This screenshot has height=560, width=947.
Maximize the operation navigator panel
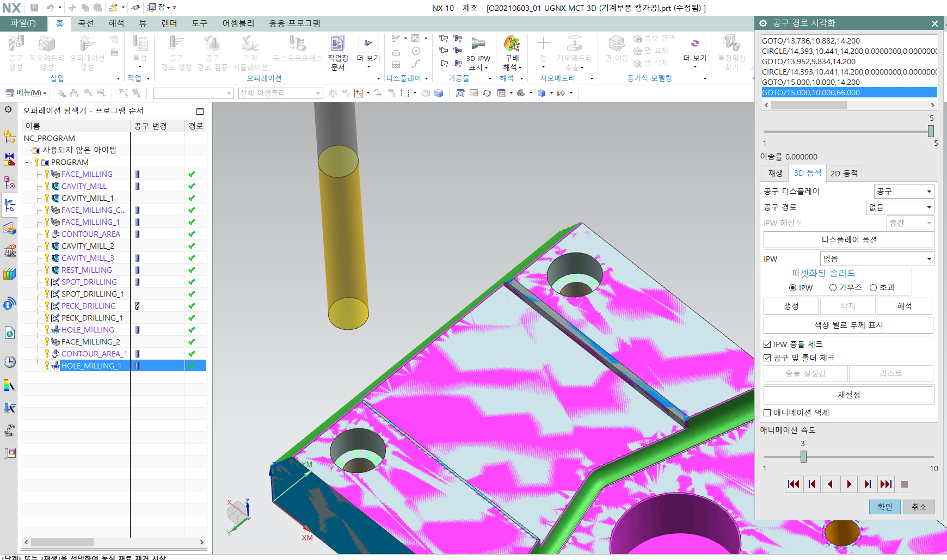pos(200,111)
